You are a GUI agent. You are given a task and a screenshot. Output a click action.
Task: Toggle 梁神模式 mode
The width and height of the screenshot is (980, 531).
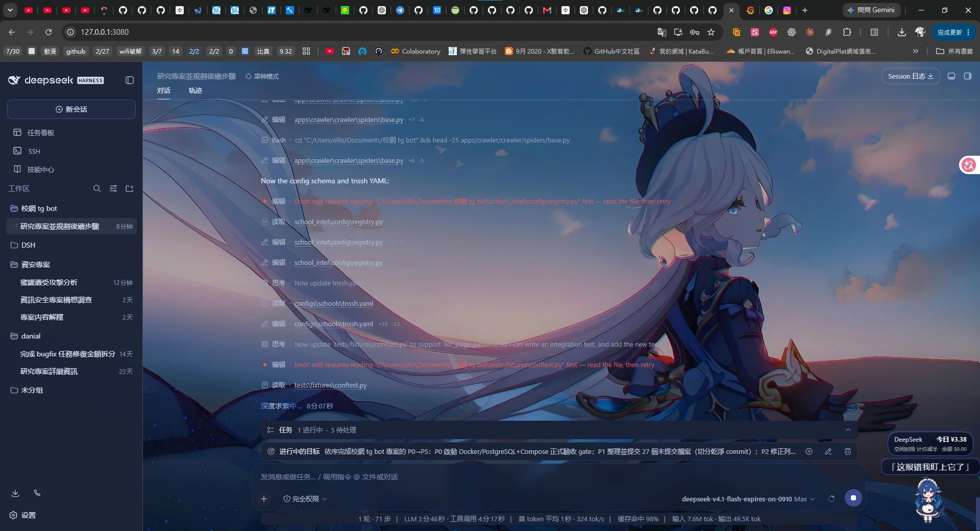pyautogui.click(x=262, y=76)
